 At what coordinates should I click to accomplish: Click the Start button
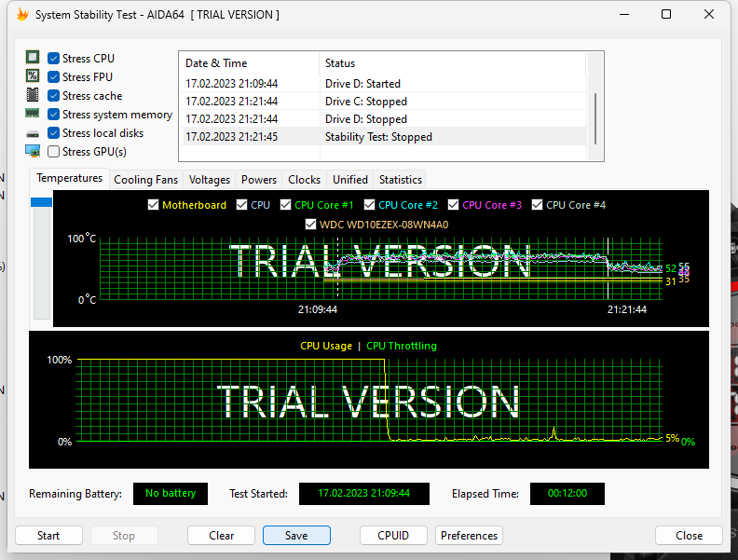pos(48,536)
